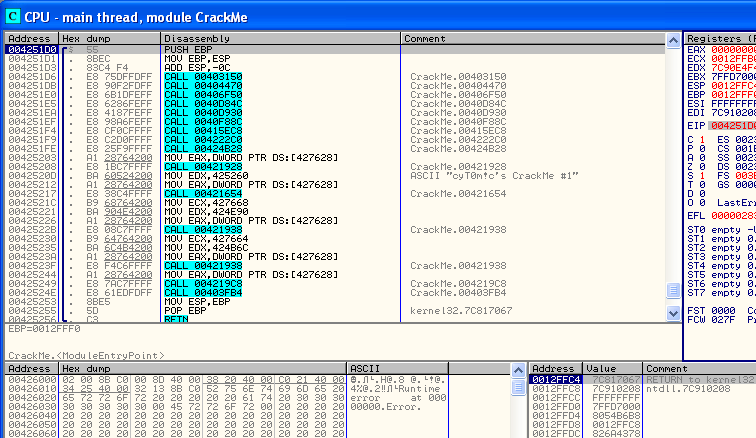
Task: Click the CPU window icon in title bar
Action: [x=12, y=17]
